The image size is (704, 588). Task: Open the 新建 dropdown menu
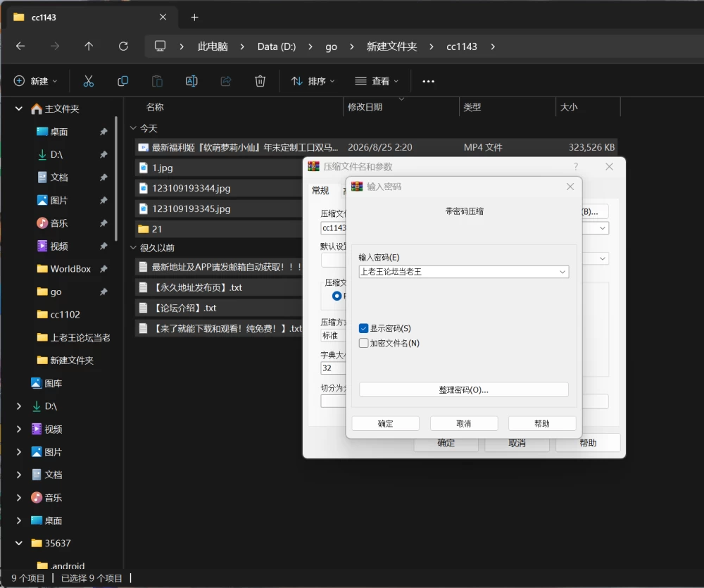[36, 81]
